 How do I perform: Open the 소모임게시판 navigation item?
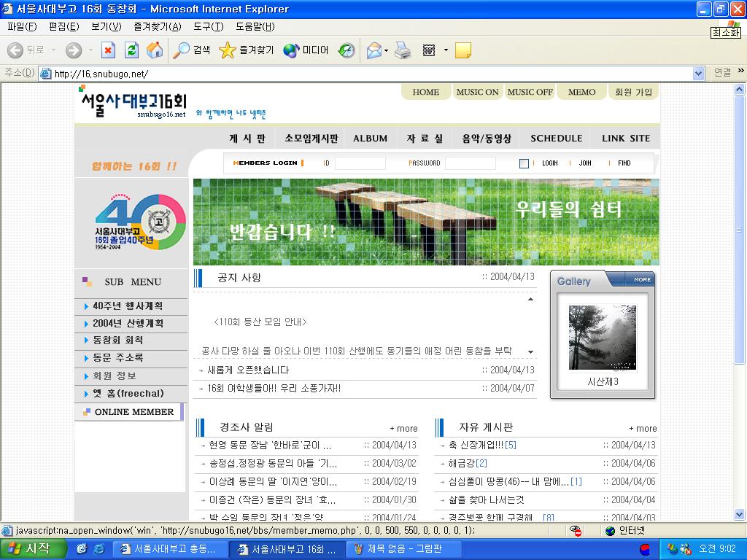pos(311,139)
